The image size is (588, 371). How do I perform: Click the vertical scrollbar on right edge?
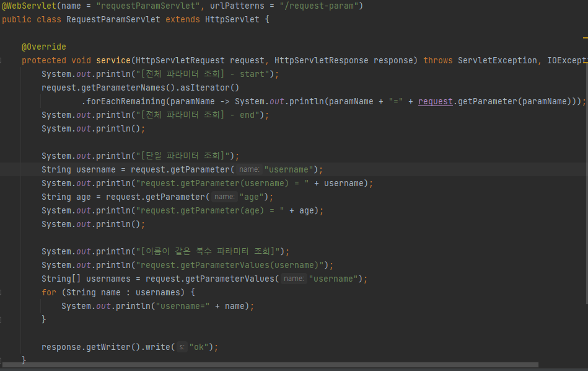coord(586,184)
